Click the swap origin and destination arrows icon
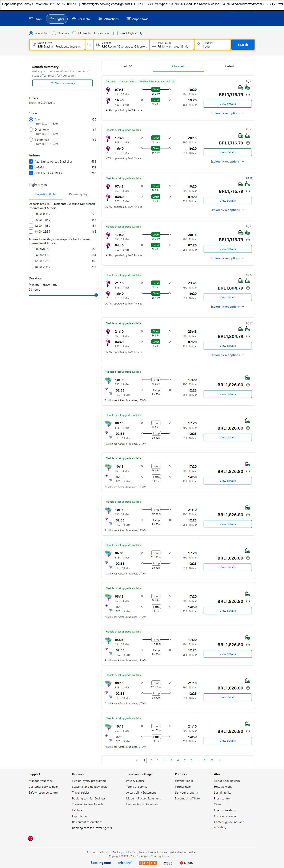The height and width of the screenshot is (868, 284). 89,45
